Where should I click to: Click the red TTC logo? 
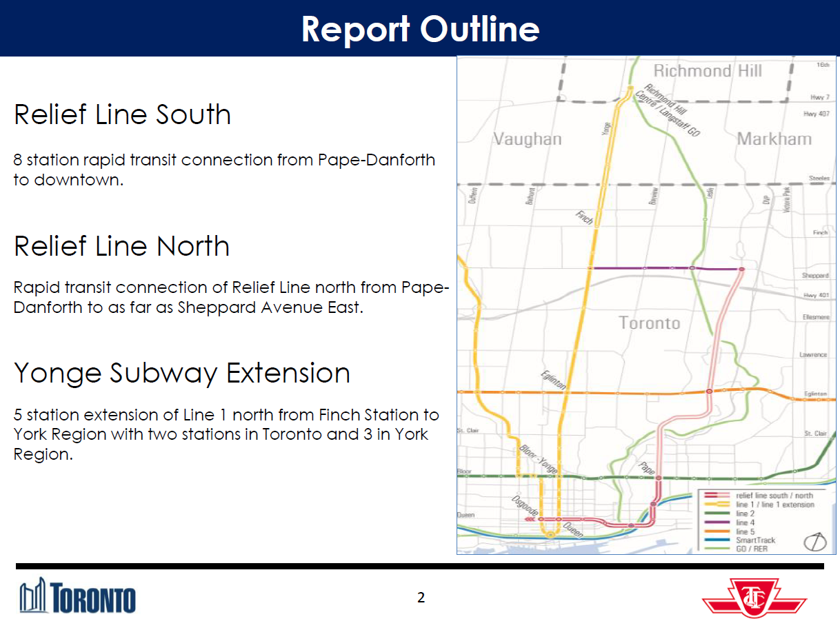tap(754, 598)
